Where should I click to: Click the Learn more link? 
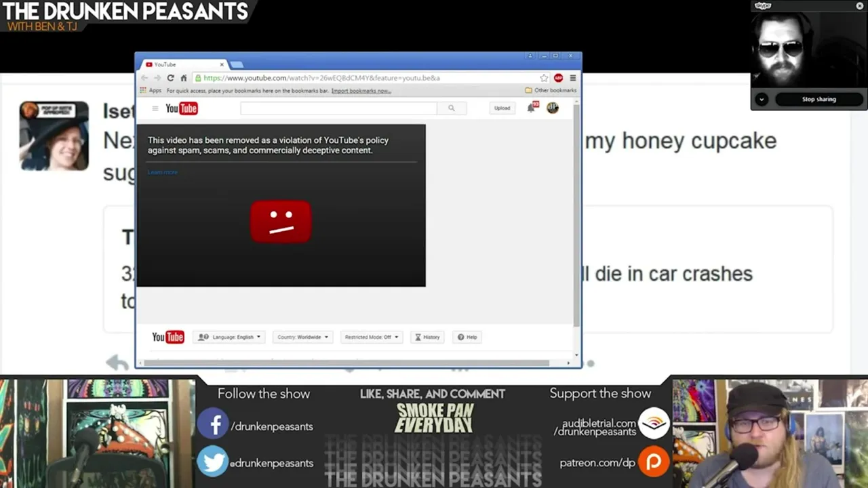(163, 172)
